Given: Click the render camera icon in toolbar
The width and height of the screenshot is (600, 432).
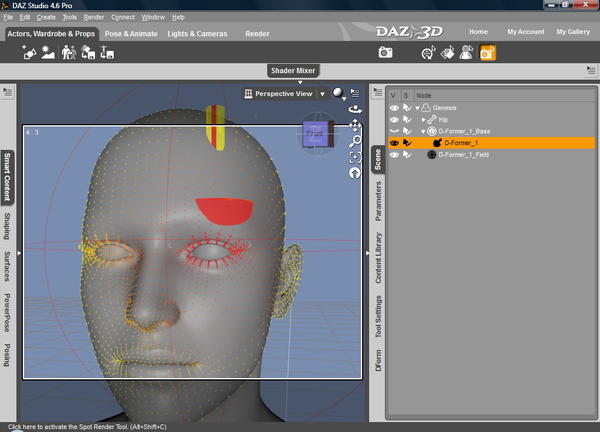Looking at the screenshot, I should tap(385, 52).
